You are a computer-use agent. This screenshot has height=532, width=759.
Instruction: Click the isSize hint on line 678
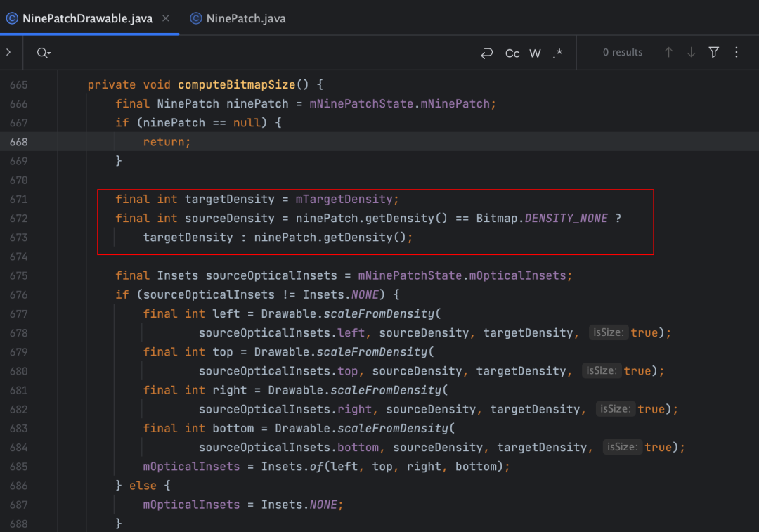609,332
